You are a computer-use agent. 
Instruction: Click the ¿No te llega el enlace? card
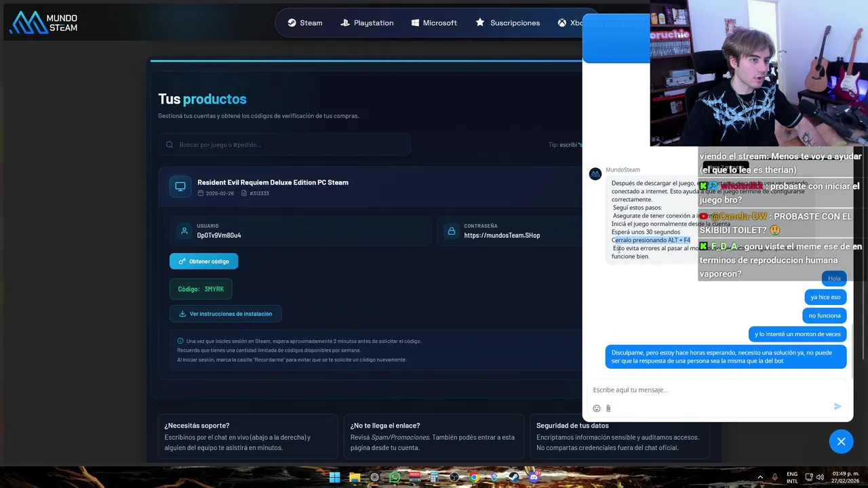[x=433, y=436]
